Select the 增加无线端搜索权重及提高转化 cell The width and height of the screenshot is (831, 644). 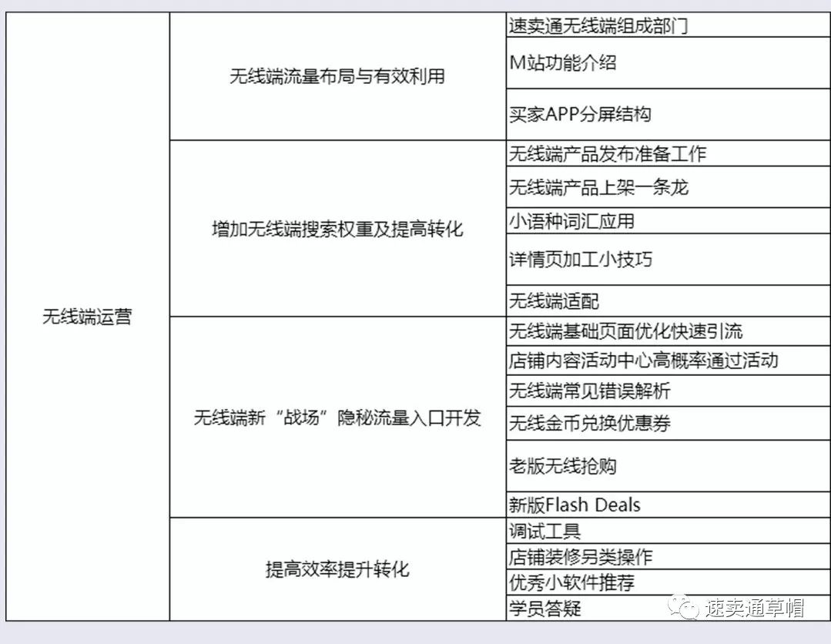[x=337, y=229]
